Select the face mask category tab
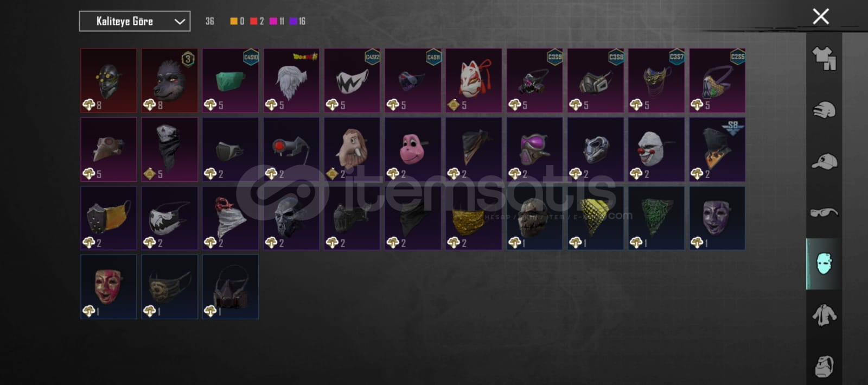 tap(824, 264)
